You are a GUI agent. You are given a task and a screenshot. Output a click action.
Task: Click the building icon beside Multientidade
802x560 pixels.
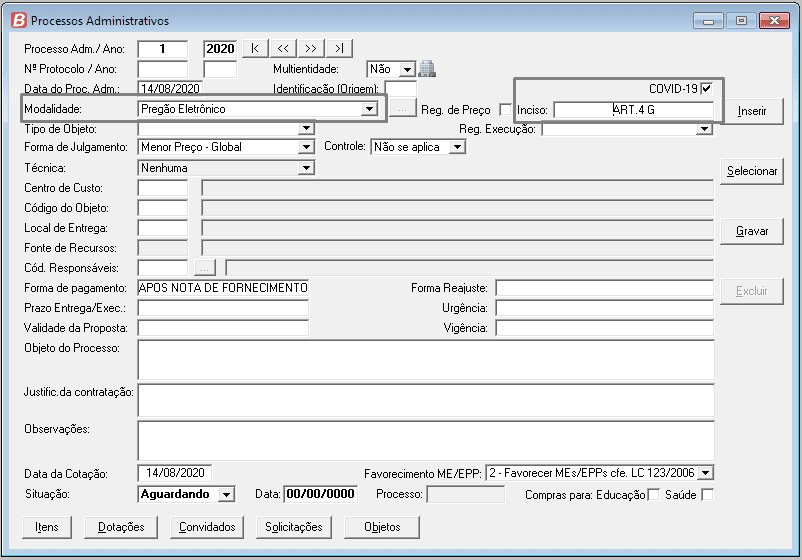[427, 69]
